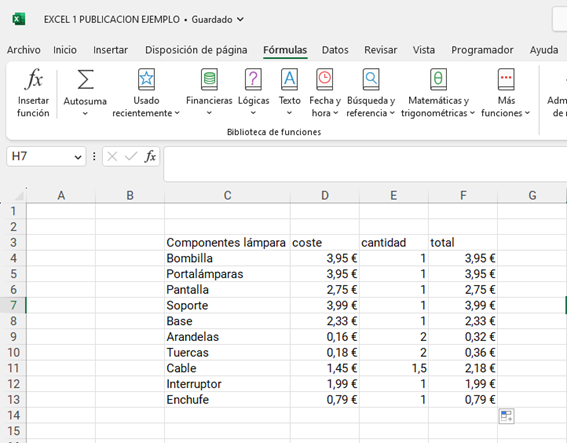This screenshot has width=567, height=443.
Task: Open the Texto functions icon
Action: coord(289,79)
